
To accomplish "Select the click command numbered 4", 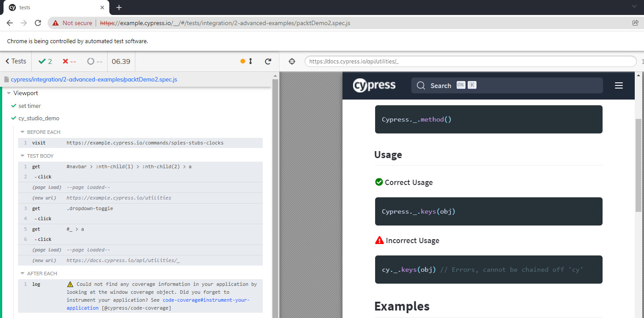I will click(140, 219).
